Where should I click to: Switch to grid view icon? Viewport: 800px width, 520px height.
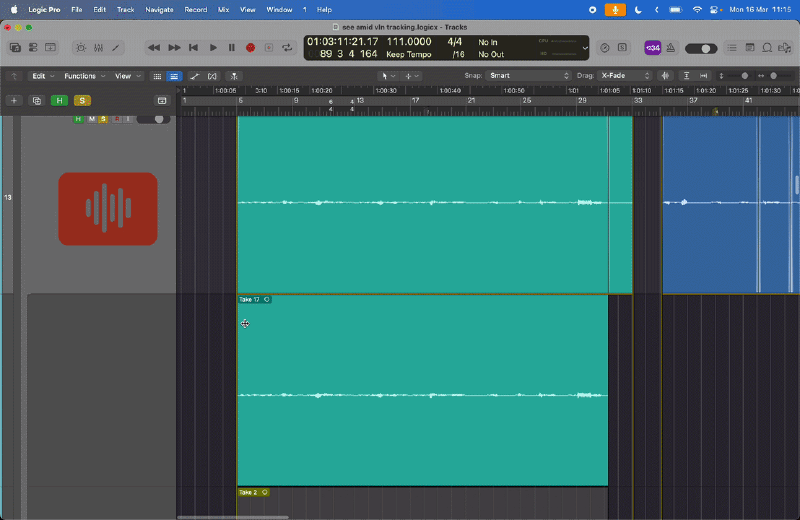coord(157,76)
